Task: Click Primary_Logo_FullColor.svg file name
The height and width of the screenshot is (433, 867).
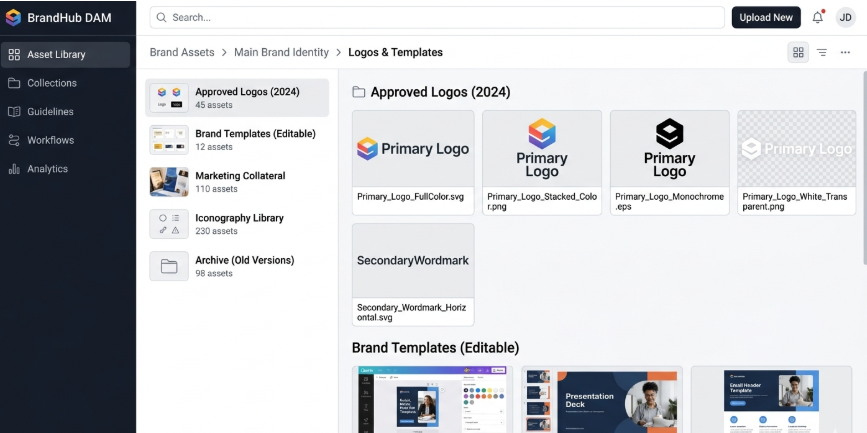Action: pos(410,196)
